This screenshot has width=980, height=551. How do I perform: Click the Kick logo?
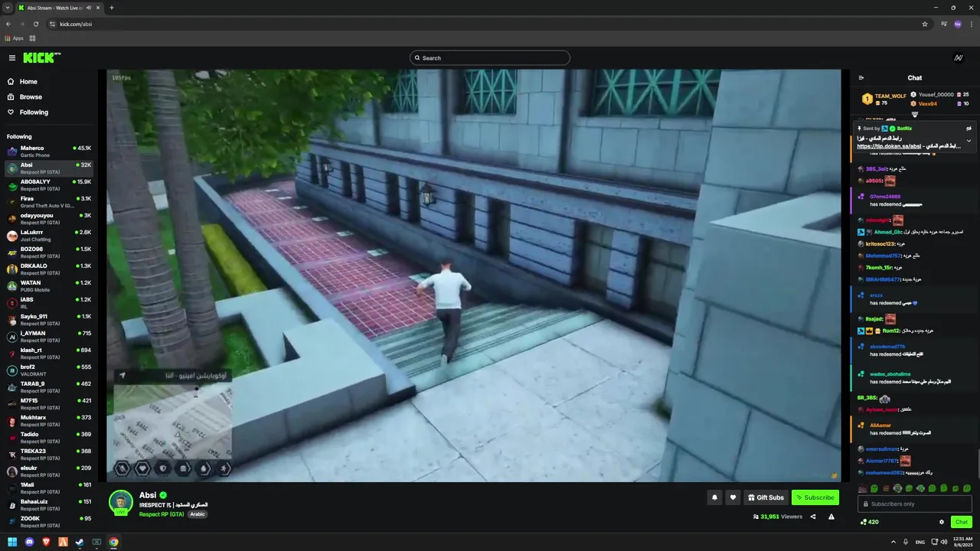(x=41, y=58)
